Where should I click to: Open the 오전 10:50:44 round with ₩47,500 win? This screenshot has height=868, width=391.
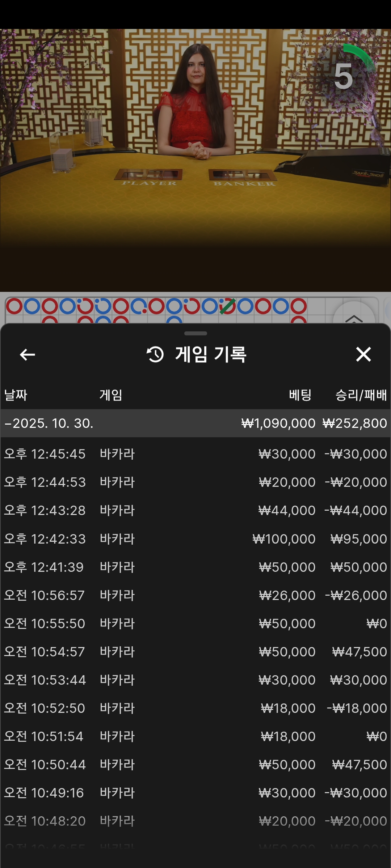195,765
